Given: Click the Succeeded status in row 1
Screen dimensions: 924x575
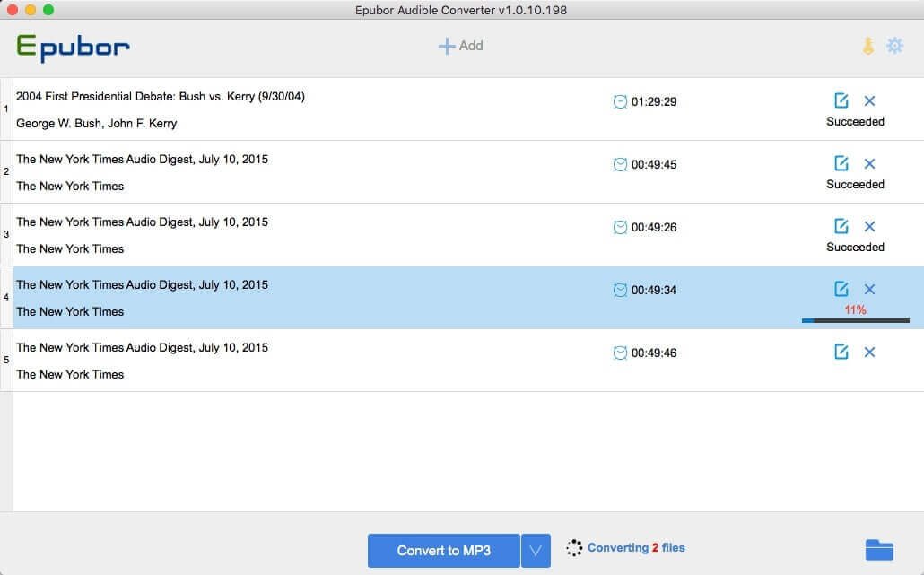Looking at the screenshot, I should pos(855,121).
